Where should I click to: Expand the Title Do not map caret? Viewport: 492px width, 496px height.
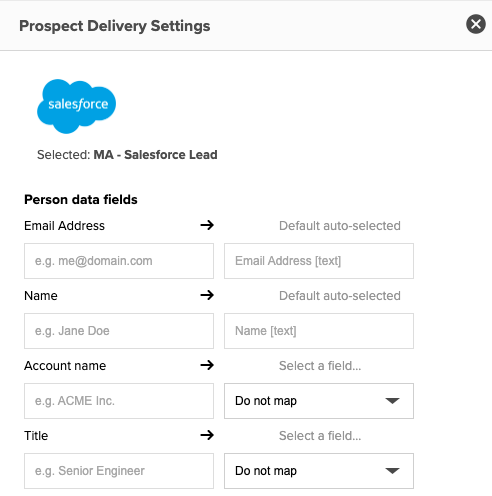[x=392, y=471]
